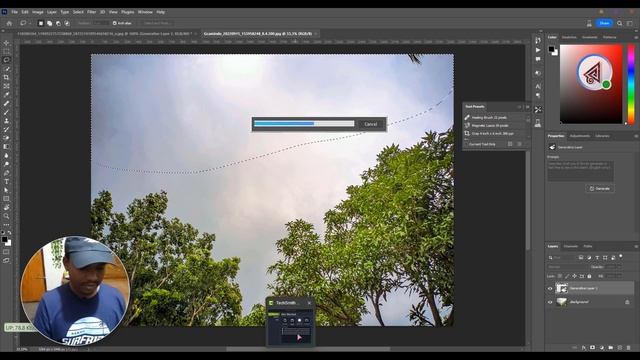Click the New Selection mode icon

(41, 23)
